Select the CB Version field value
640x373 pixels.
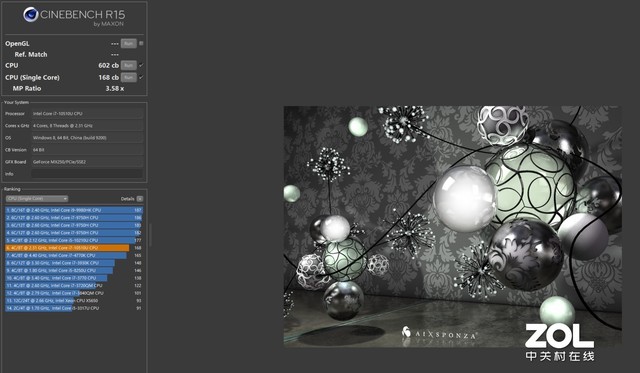[87, 150]
